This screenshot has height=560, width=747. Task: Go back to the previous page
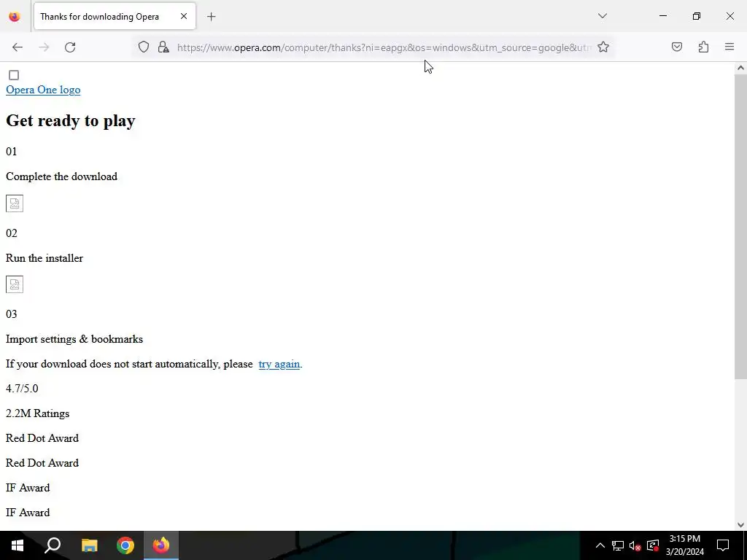[x=18, y=47]
